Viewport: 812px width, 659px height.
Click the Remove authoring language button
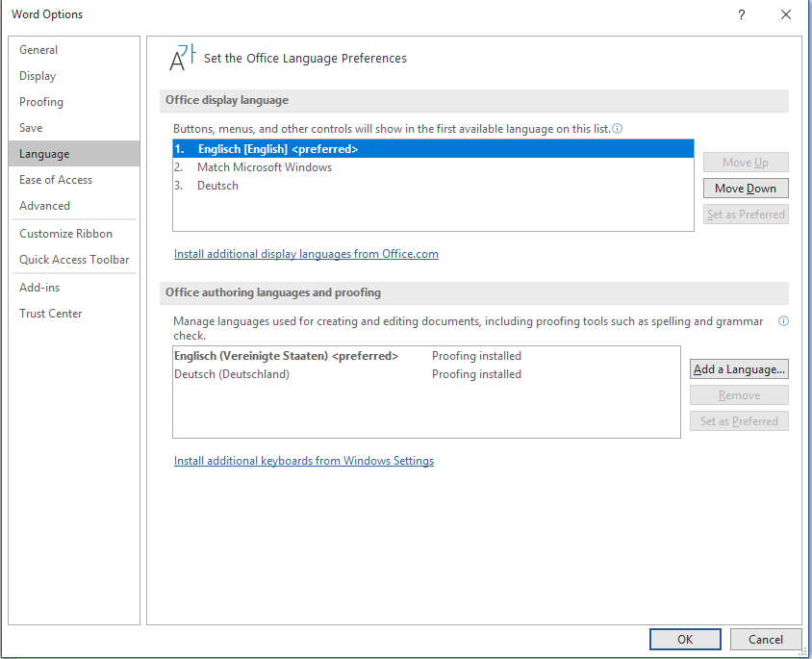point(739,395)
